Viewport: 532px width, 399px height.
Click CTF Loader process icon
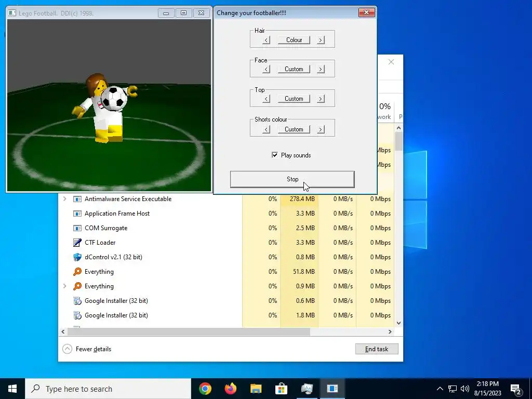(x=77, y=243)
